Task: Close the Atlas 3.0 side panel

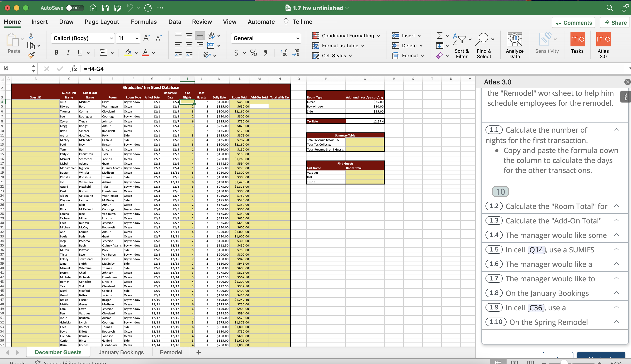Action: coord(627,82)
